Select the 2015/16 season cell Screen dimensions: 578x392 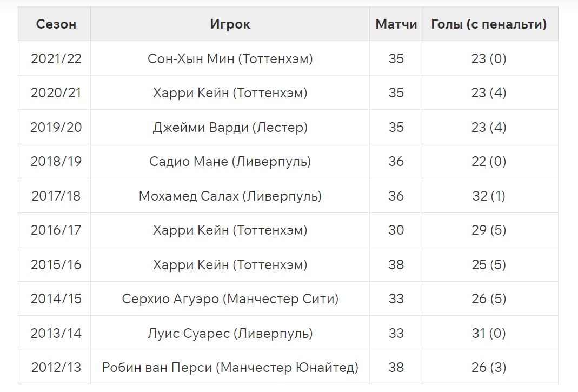56,265
